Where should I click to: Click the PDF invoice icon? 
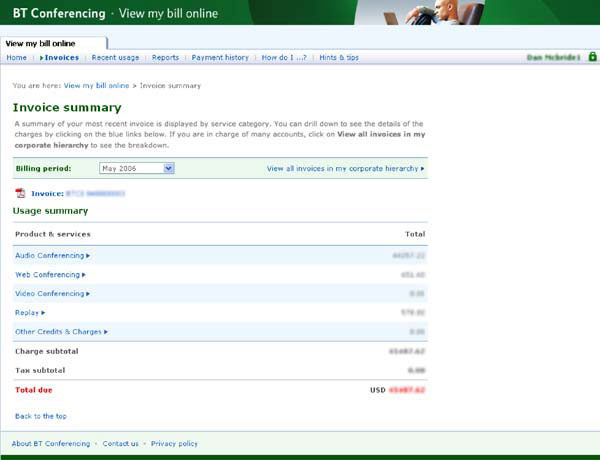tap(20, 193)
